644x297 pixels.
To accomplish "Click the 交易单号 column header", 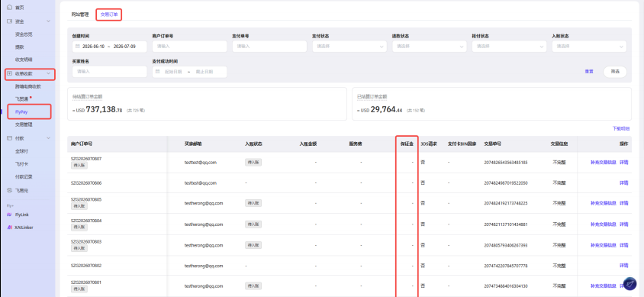I will pos(492,144).
